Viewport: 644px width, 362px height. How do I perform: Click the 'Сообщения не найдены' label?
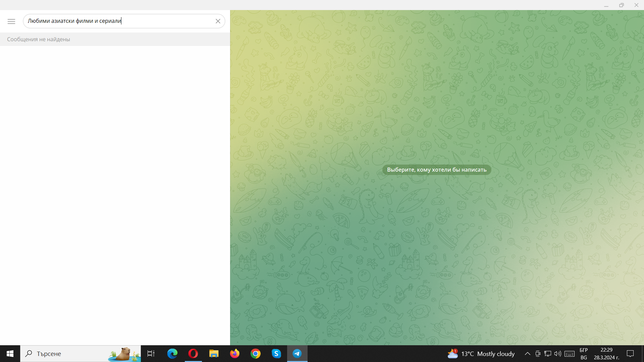point(39,39)
